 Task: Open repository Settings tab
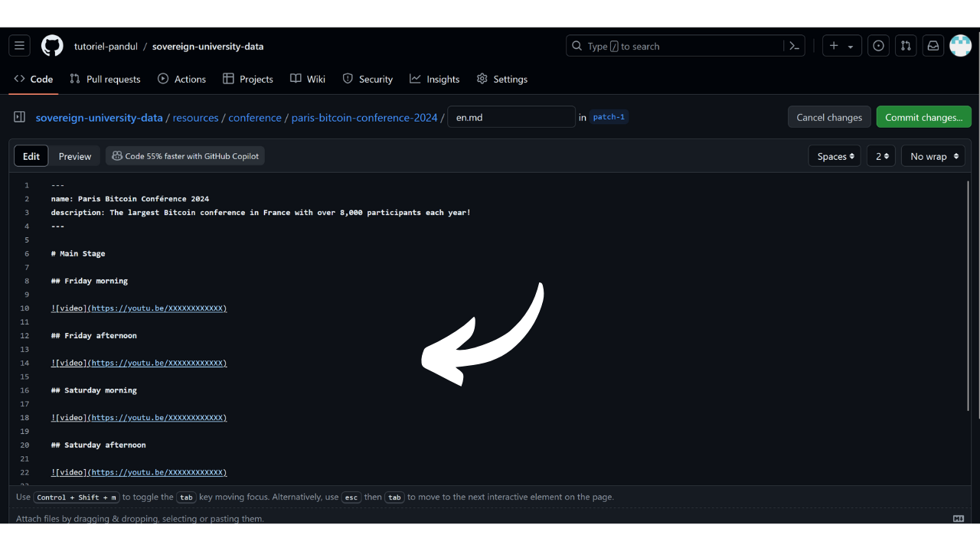[x=502, y=79]
